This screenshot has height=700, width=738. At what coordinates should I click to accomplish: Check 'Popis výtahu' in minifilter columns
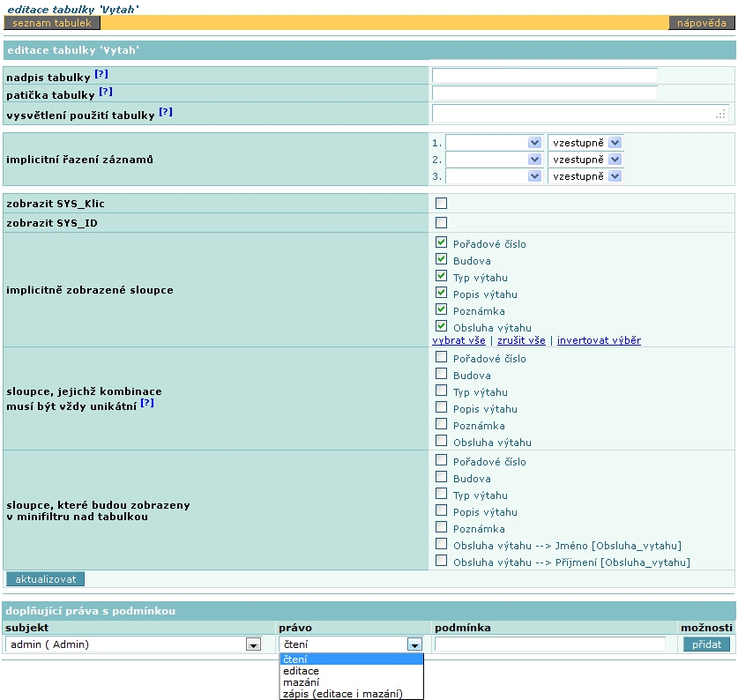point(441,510)
